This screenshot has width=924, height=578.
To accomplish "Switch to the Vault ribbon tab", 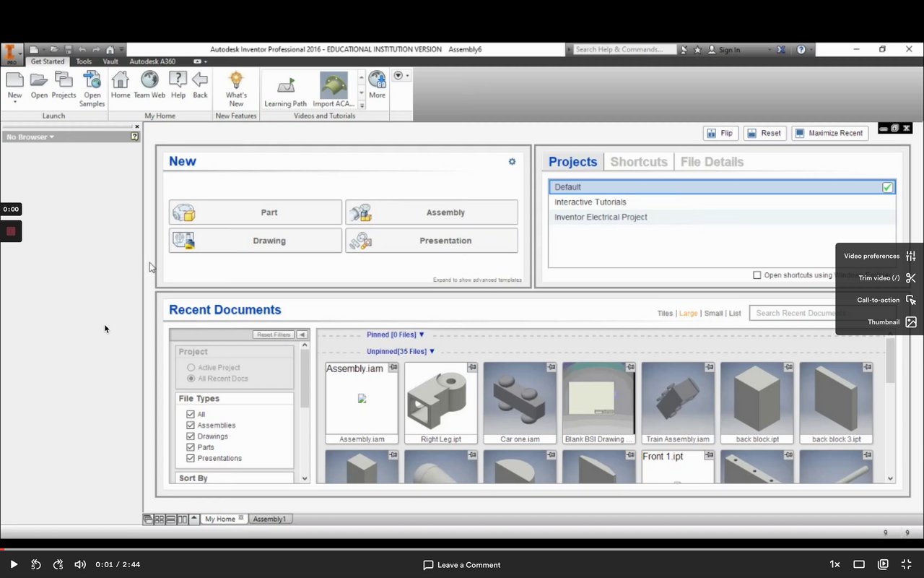I will [x=110, y=61].
